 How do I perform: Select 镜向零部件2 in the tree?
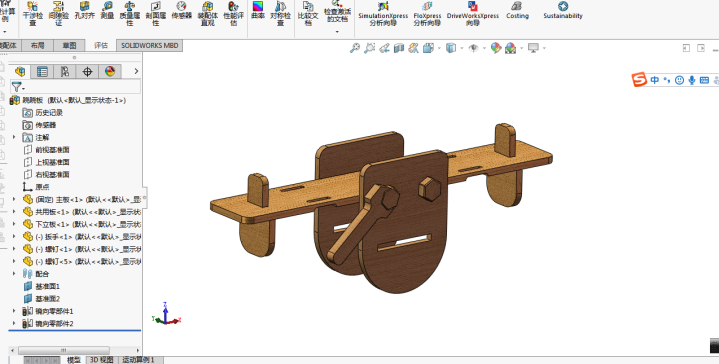(x=48, y=323)
